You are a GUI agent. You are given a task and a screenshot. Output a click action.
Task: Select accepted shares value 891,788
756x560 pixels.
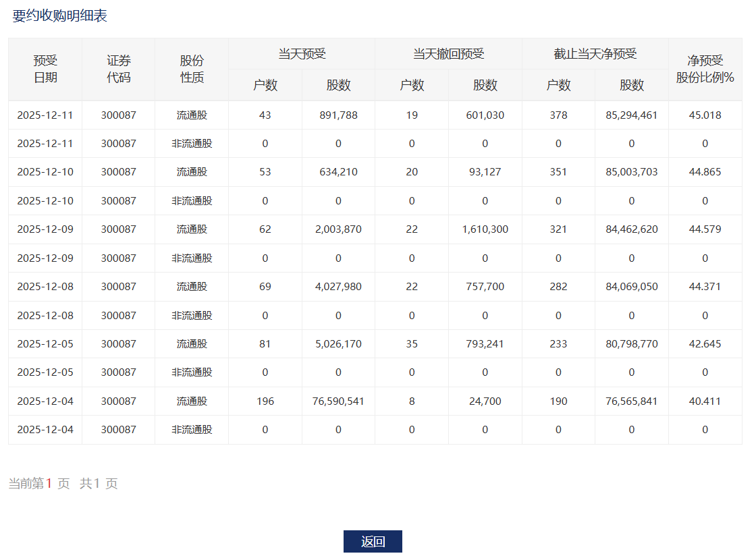(x=338, y=115)
